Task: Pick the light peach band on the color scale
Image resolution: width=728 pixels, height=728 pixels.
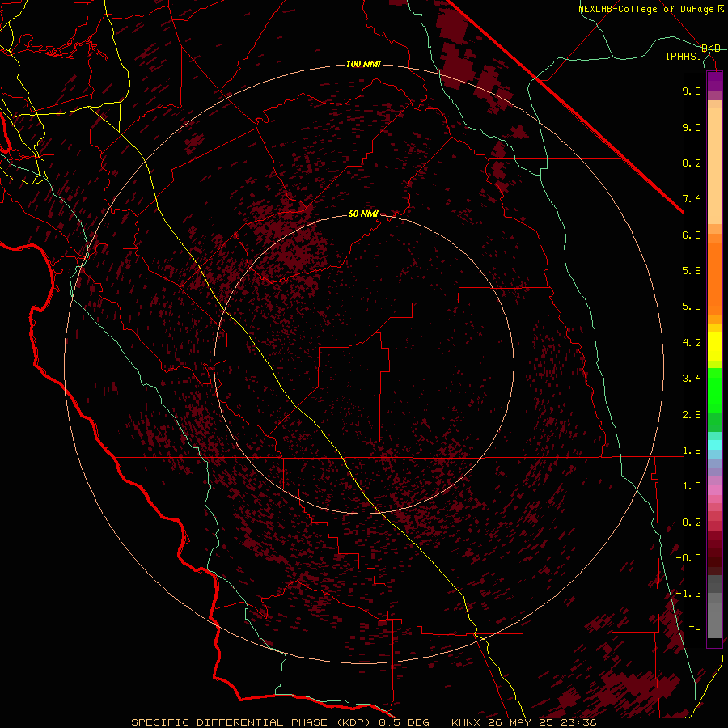Action: [x=714, y=166]
